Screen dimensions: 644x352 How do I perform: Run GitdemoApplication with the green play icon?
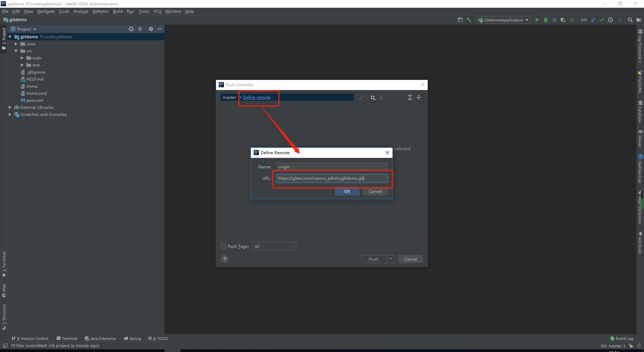[537, 20]
